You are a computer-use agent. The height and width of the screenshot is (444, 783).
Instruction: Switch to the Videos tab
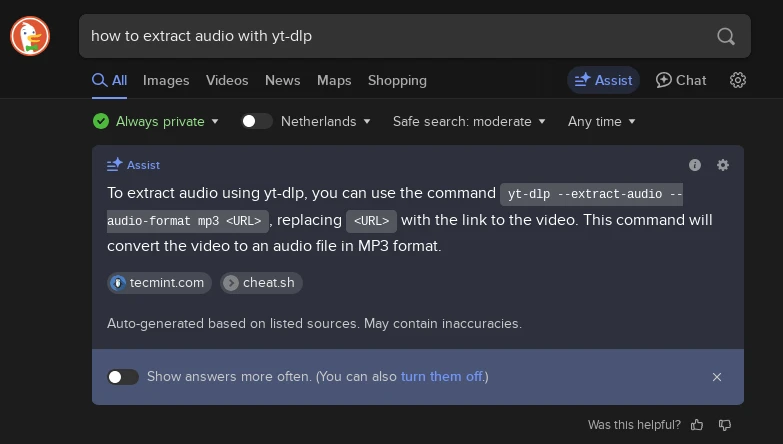(227, 80)
